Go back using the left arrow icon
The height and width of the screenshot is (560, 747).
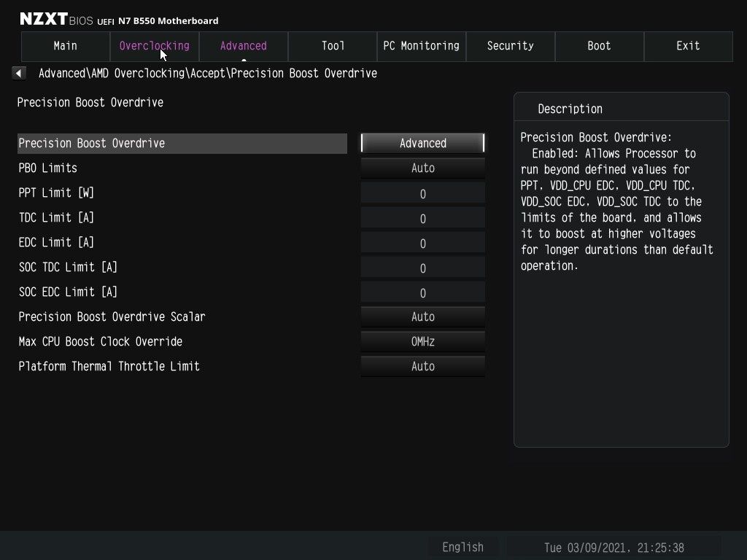[x=18, y=74]
